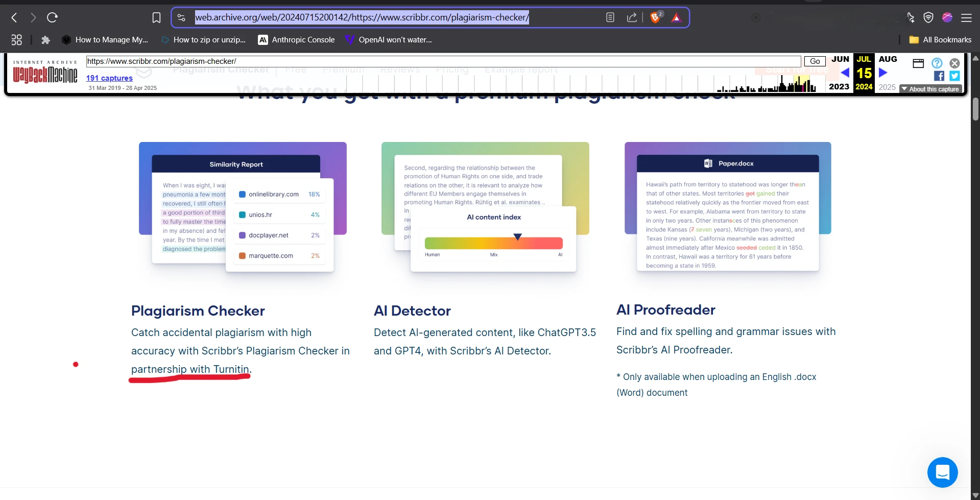This screenshot has height=500, width=980.
Task: Share this page using the share icon
Action: coord(632,18)
